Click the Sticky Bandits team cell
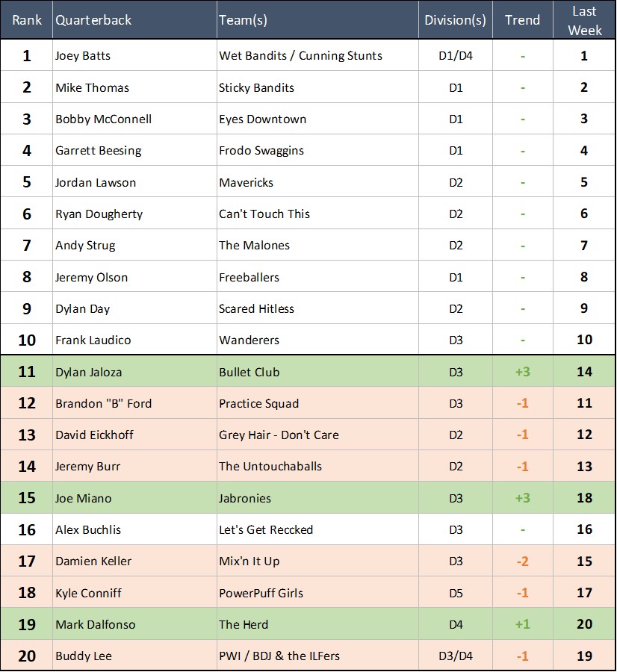The width and height of the screenshot is (617, 672). click(256, 87)
